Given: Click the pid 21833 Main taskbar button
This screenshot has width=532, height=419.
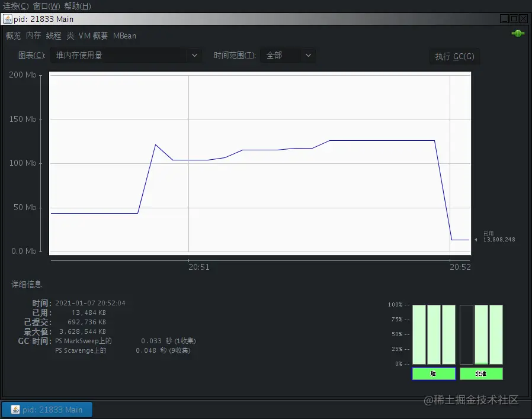Looking at the screenshot, I should (x=47, y=410).
